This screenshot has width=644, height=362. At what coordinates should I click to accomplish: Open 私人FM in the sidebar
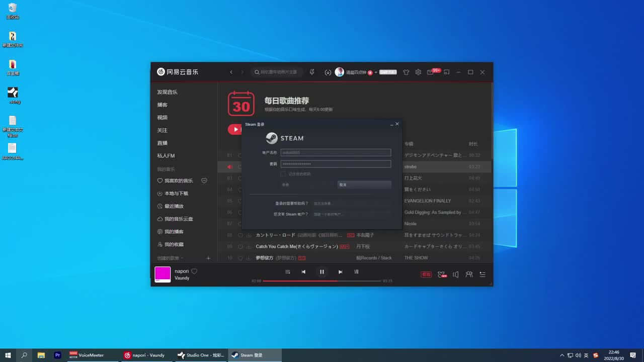click(x=166, y=156)
